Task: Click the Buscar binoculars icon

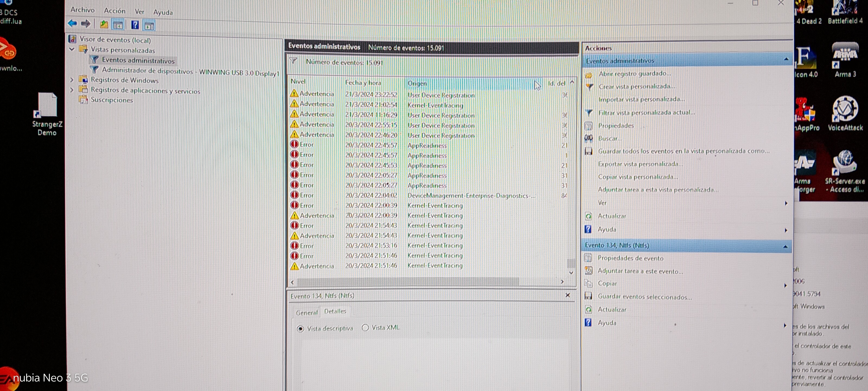Action: pos(588,139)
